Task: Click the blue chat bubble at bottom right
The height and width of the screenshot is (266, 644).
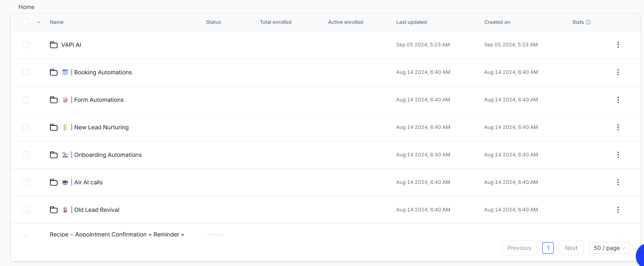Action: coord(640,255)
